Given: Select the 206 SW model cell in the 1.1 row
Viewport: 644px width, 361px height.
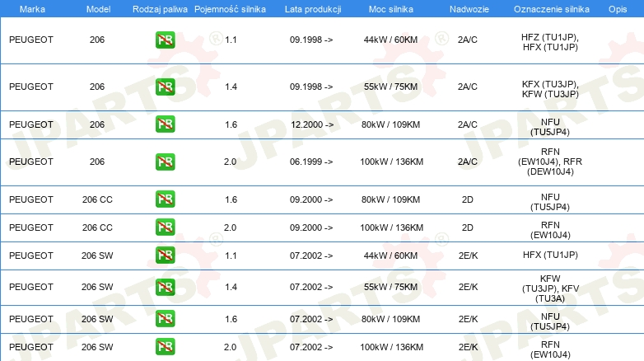Looking at the screenshot, I should 97,256.
